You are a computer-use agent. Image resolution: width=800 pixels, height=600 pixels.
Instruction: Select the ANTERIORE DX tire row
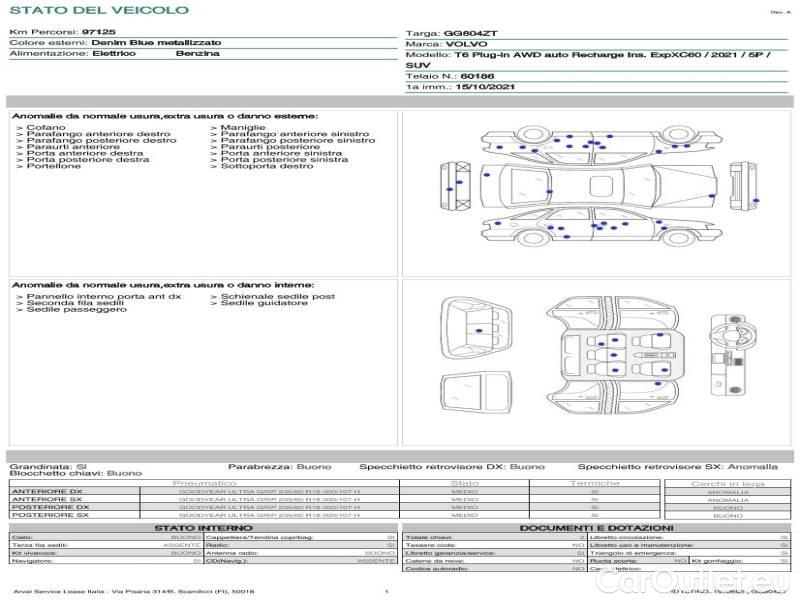(x=200, y=492)
